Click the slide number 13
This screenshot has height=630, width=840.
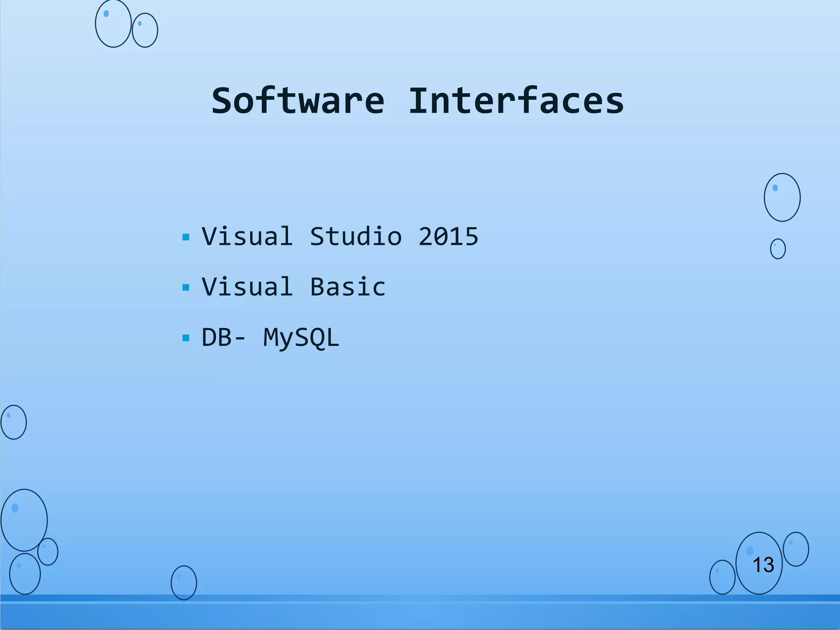click(763, 565)
